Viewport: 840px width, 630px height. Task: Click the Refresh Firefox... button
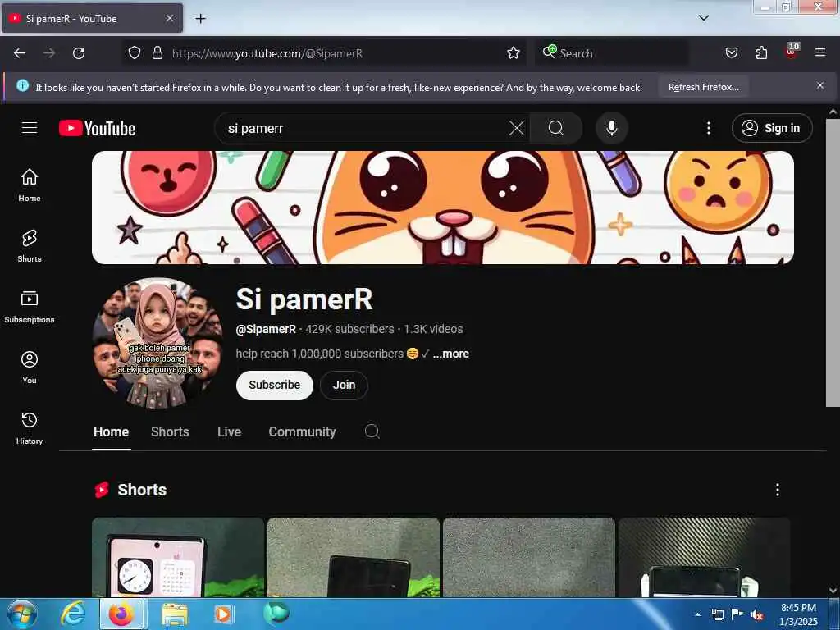pos(703,87)
